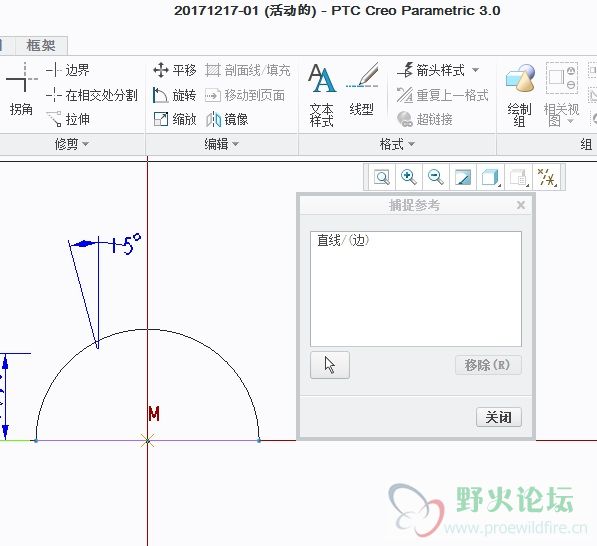Click the arrow select button in 捕捉参考
597x546 pixels.
click(x=330, y=365)
